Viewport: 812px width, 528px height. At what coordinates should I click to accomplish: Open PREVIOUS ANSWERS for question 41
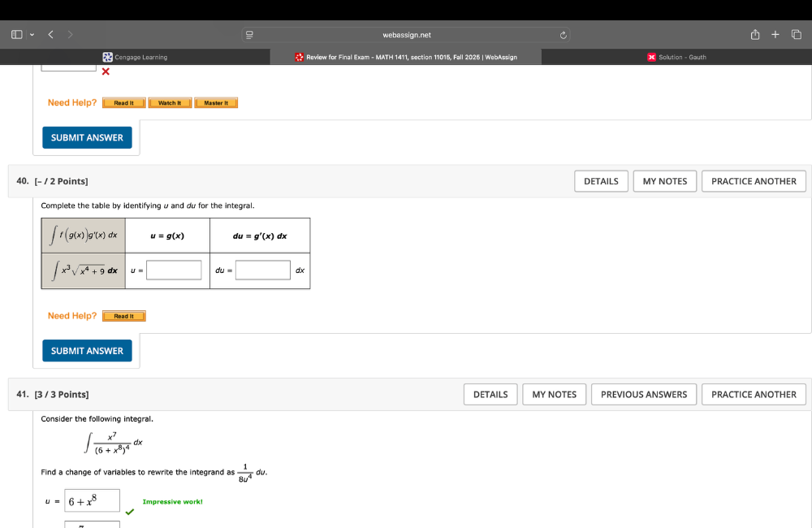click(x=643, y=395)
